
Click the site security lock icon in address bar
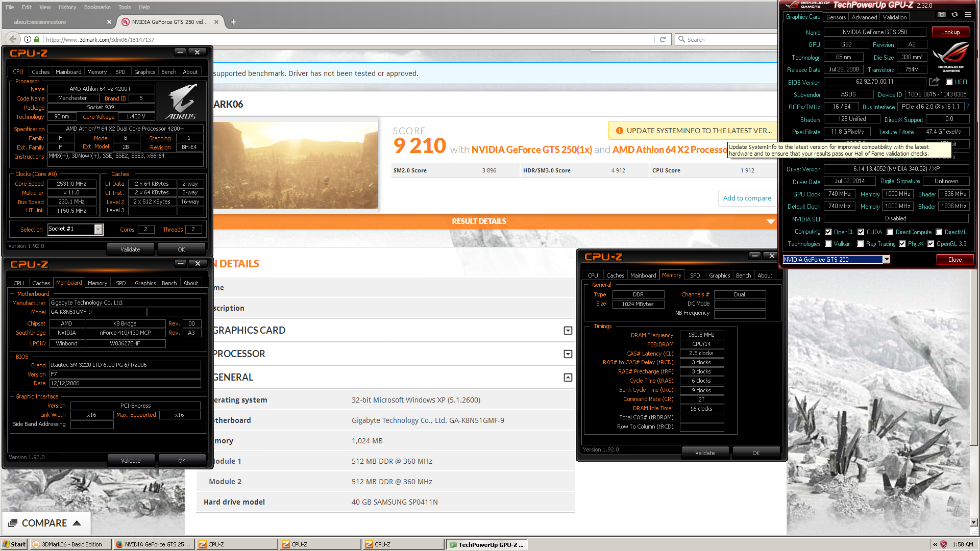pyautogui.click(x=37, y=39)
